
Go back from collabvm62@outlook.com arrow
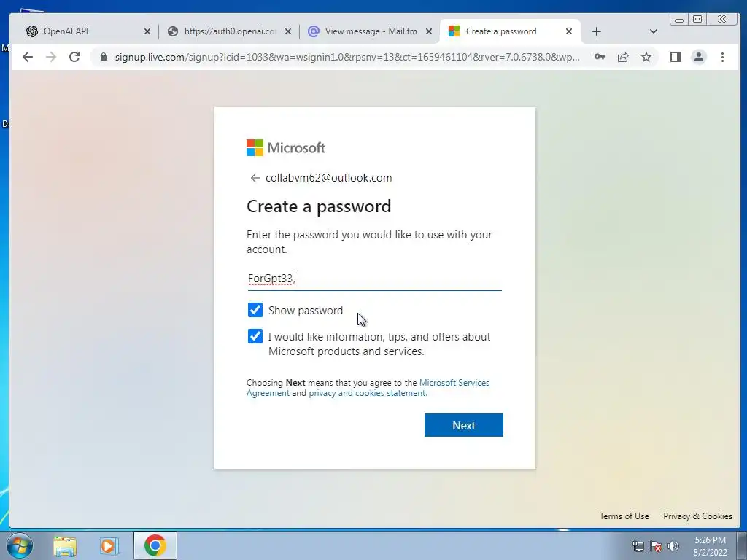click(x=255, y=178)
